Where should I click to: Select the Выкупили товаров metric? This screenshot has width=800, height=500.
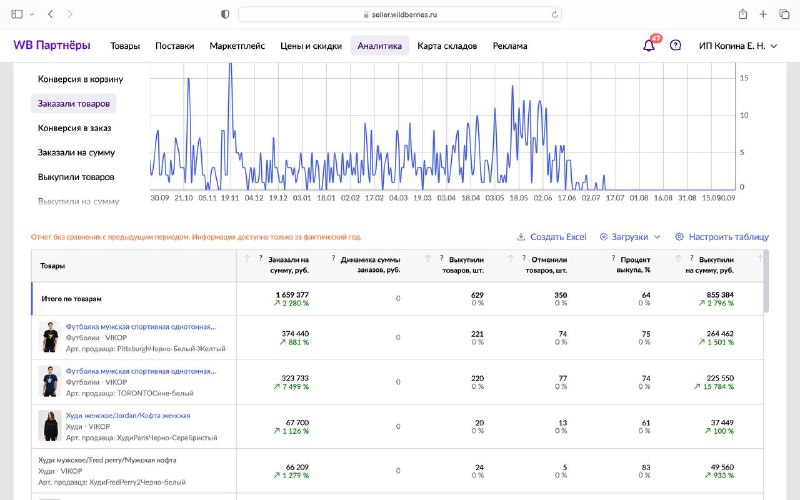tap(76, 177)
